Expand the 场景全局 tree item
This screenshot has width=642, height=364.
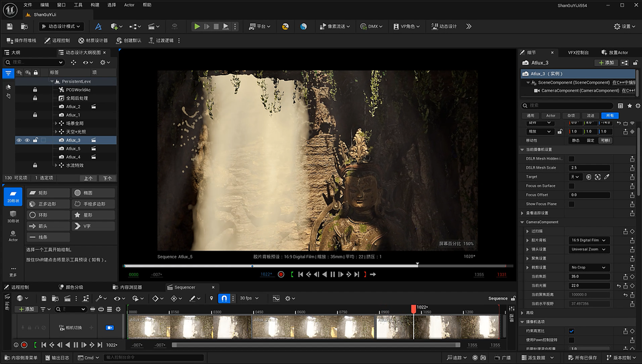(56, 123)
